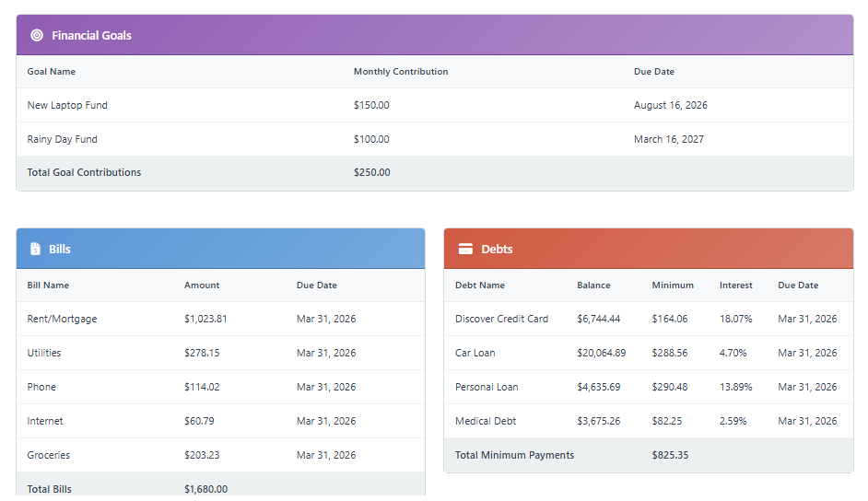Click the target icon beside Financial Goals
Screen dimensions: 868x501
click(x=37, y=35)
